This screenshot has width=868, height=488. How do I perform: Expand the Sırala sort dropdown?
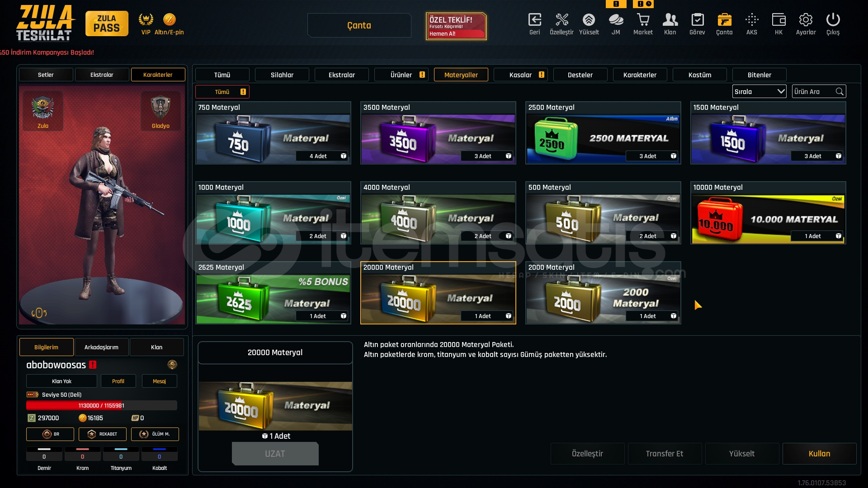pyautogui.click(x=759, y=91)
